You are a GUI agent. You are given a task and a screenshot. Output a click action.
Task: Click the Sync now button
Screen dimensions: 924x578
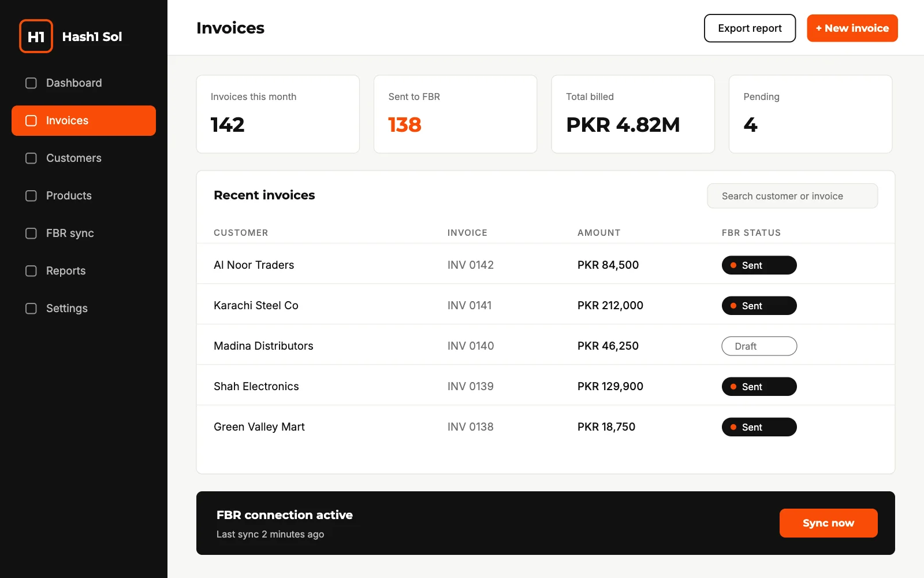click(x=828, y=523)
